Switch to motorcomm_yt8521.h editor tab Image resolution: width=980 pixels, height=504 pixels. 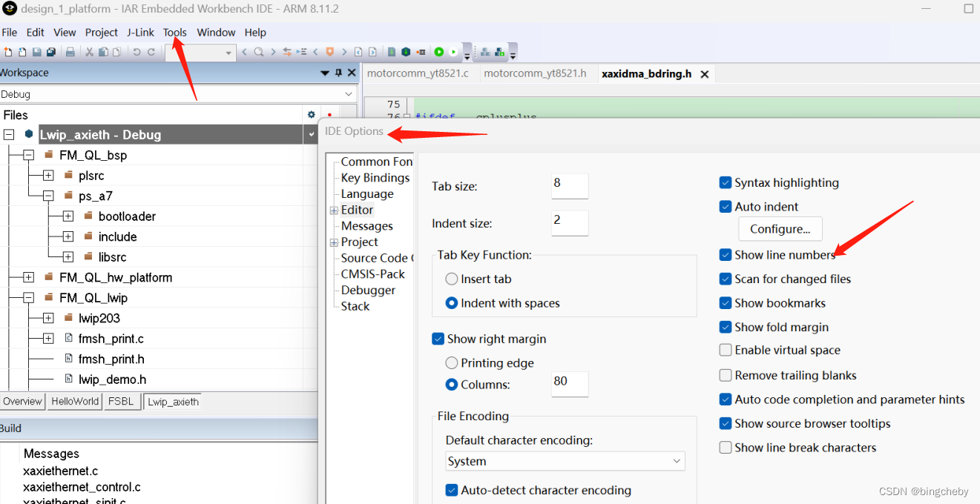(535, 73)
